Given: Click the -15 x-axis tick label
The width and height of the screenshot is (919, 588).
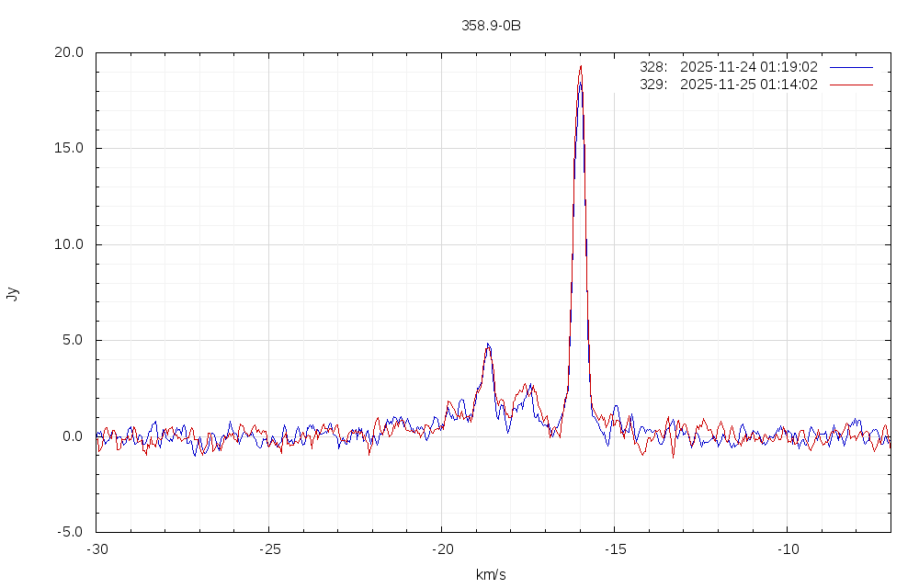Looking at the screenshot, I should point(614,548).
